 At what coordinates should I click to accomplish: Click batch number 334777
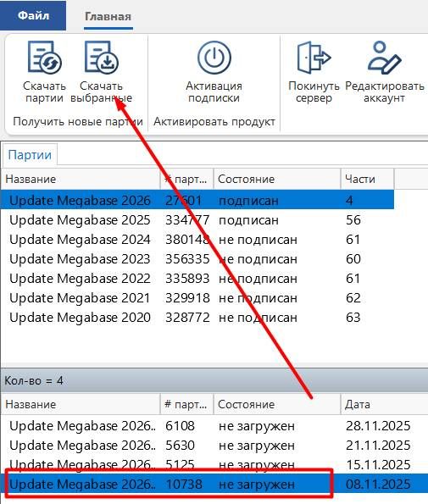pyautogui.click(x=187, y=220)
